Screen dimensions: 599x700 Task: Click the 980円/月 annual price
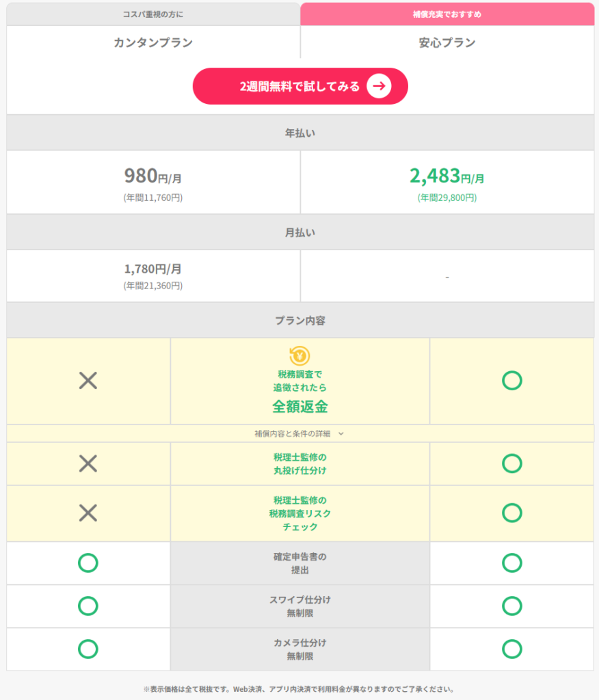click(152, 176)
